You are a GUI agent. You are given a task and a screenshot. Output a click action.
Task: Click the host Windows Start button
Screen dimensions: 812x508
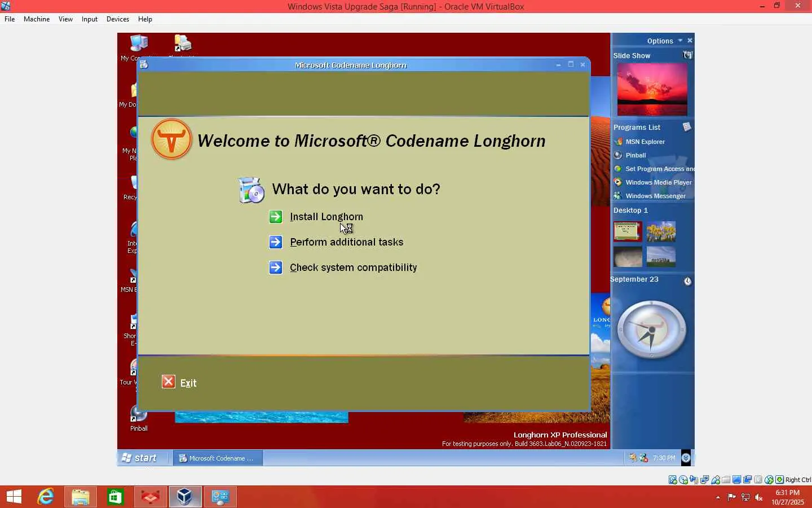point(14,497)
